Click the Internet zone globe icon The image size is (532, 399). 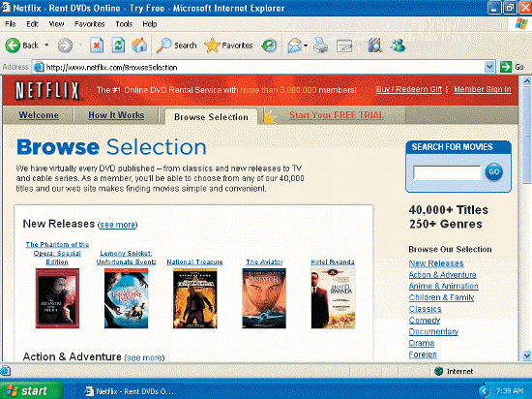pos(439,371)
